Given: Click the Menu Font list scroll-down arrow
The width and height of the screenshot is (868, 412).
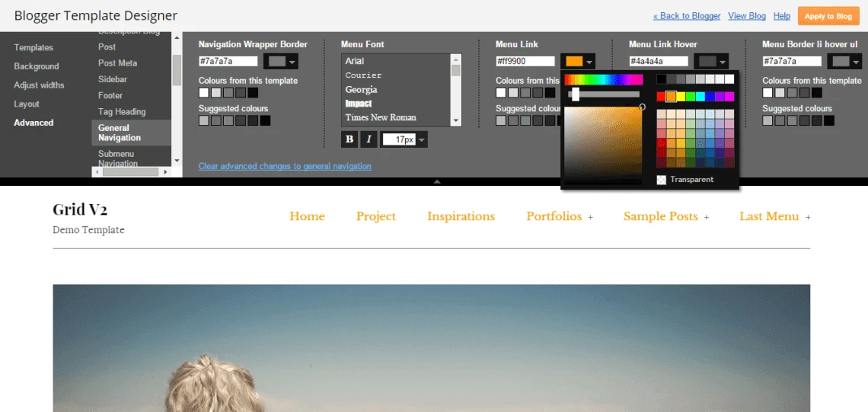Looking at the screenshot, I should coord(456,121).
